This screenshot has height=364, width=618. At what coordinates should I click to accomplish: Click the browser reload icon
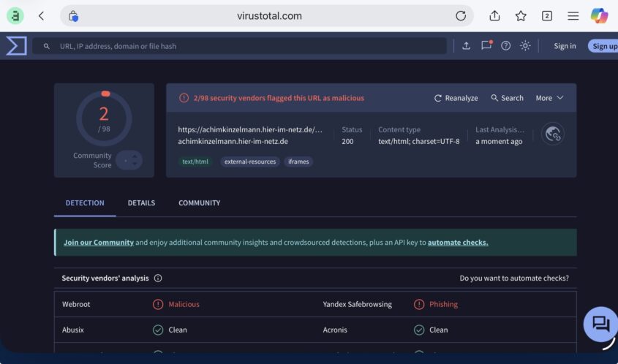click(461, 16)
